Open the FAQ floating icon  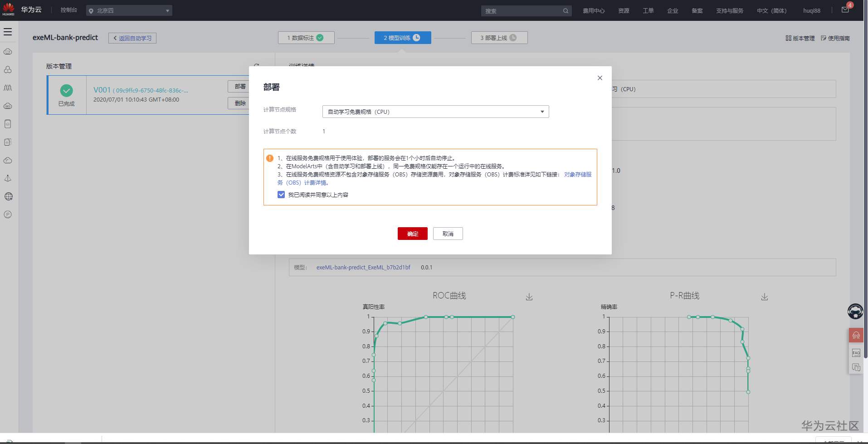tap(856, 352)
